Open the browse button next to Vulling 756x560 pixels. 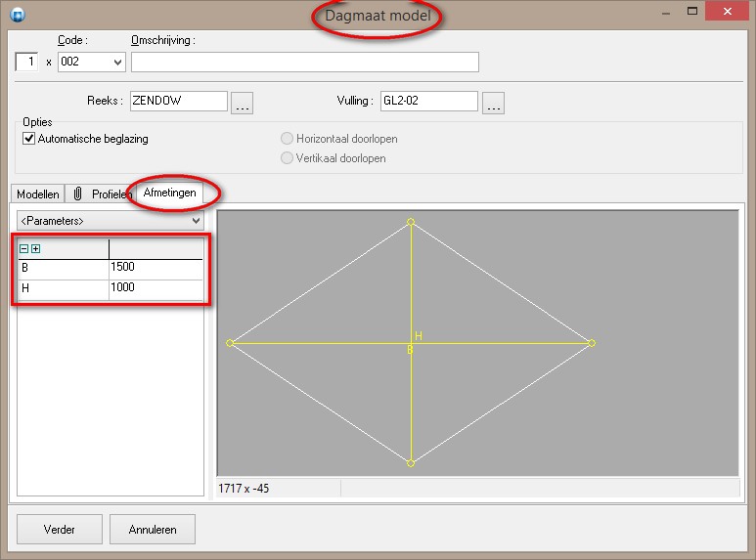493,103
